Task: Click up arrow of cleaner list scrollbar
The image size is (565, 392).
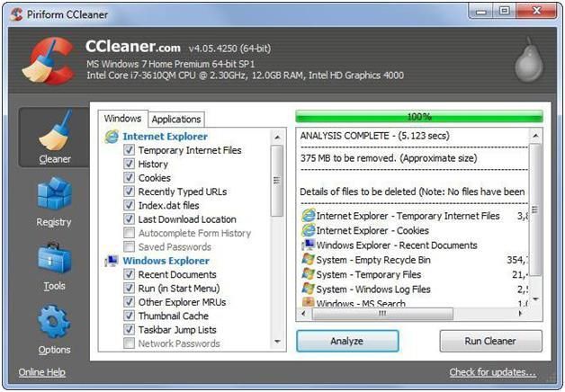Action: click(277, 138)
